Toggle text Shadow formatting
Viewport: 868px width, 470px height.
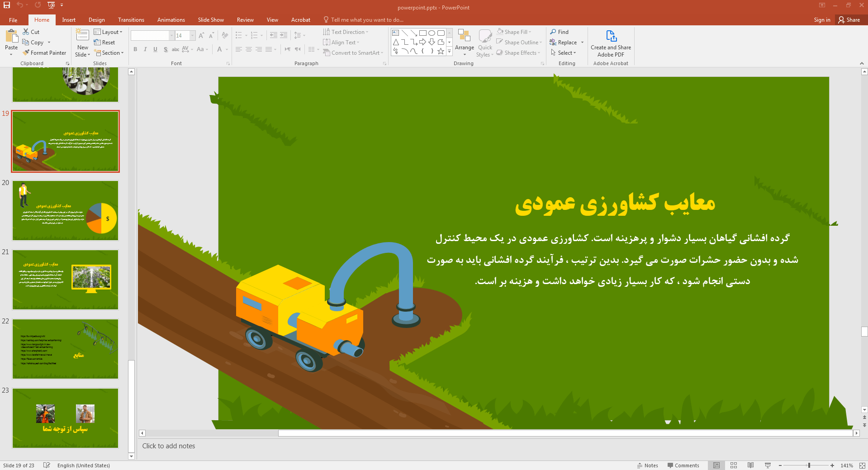click(166, 49)
